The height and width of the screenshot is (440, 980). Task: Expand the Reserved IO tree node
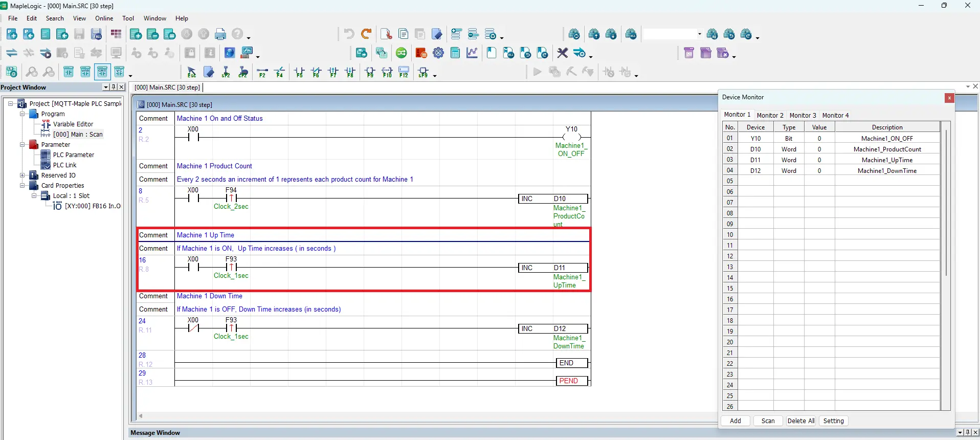[x=23, y=175]
